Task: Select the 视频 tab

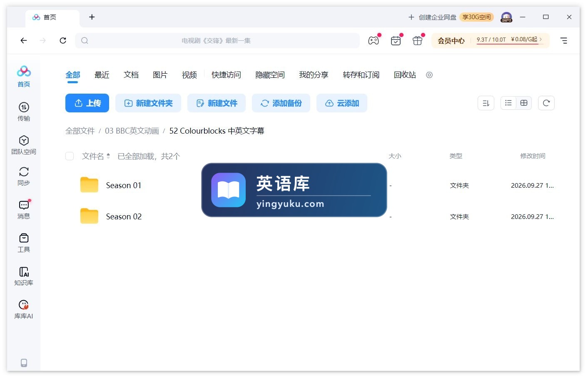Action: [189, 75]
